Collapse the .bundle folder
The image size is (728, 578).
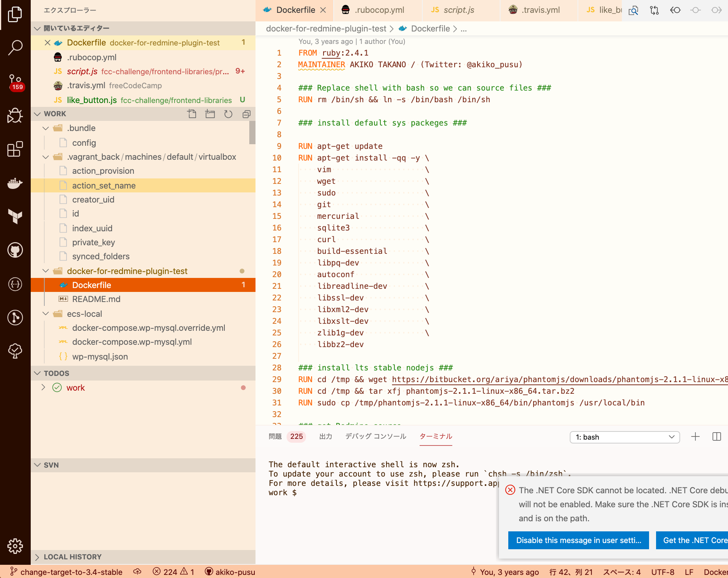tap(46, 128)
